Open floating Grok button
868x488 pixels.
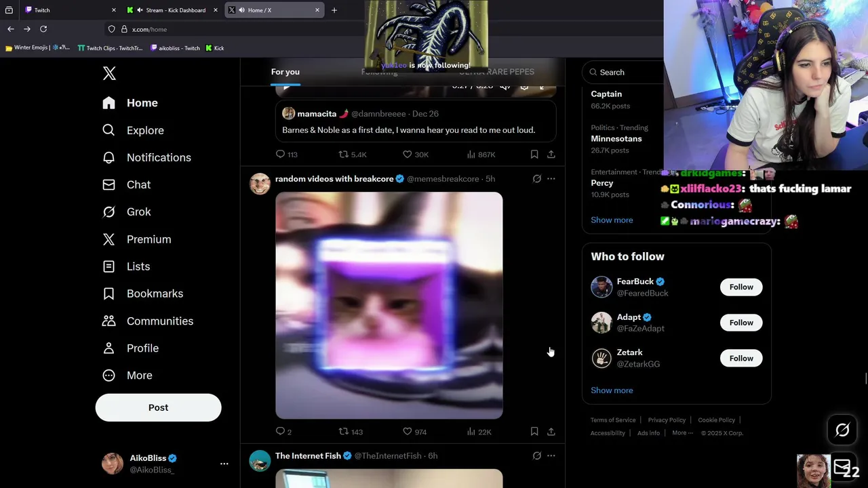pyautogui.click(x=842, y=430)
